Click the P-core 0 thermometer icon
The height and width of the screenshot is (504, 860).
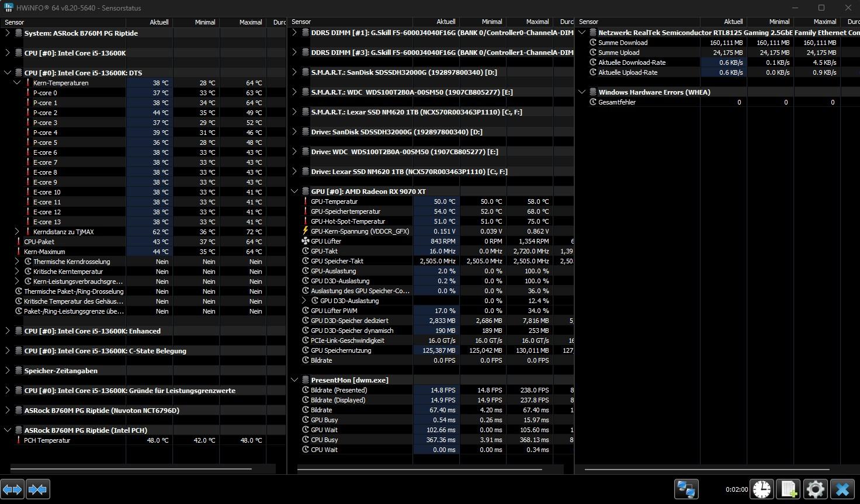coord(27,93)
